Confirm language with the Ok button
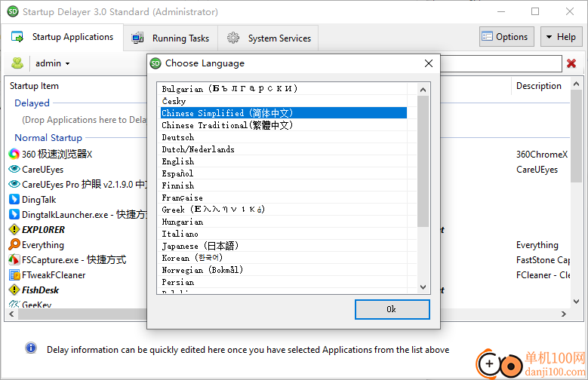This screenshot has width=588, height=380. 392,309
